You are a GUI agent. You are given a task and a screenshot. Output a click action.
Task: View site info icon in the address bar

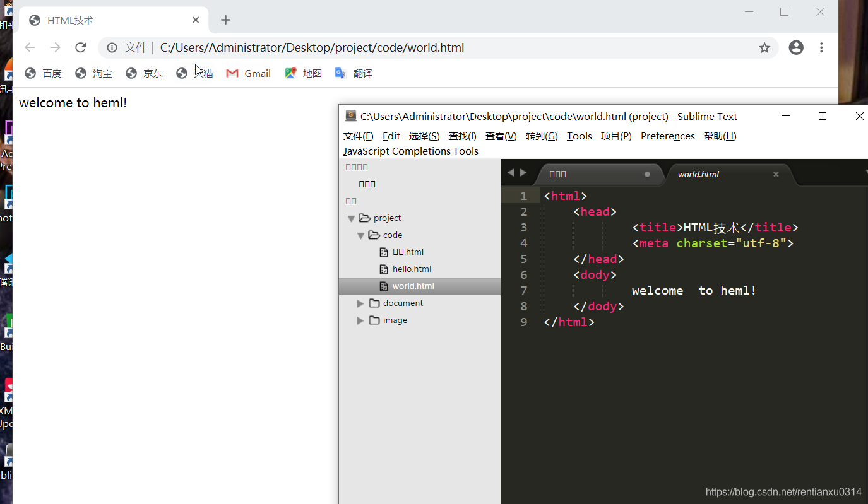112,47
